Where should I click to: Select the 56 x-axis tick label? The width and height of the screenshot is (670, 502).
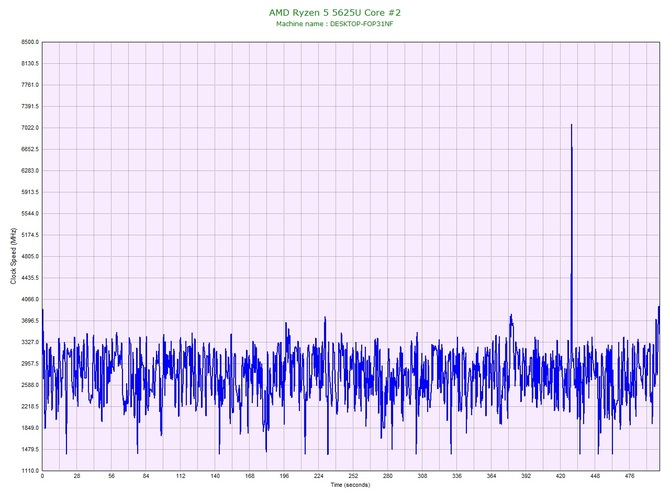pos(112,476)
